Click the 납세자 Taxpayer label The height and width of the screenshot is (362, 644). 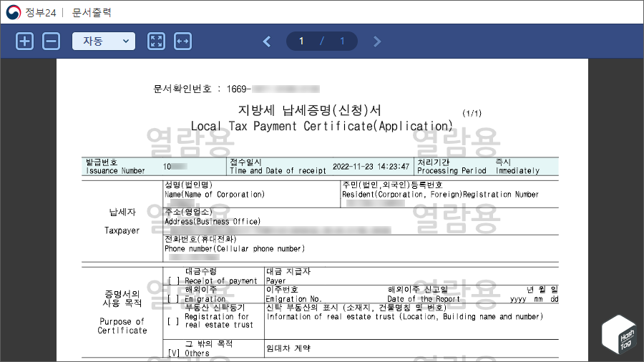(122, 221)
